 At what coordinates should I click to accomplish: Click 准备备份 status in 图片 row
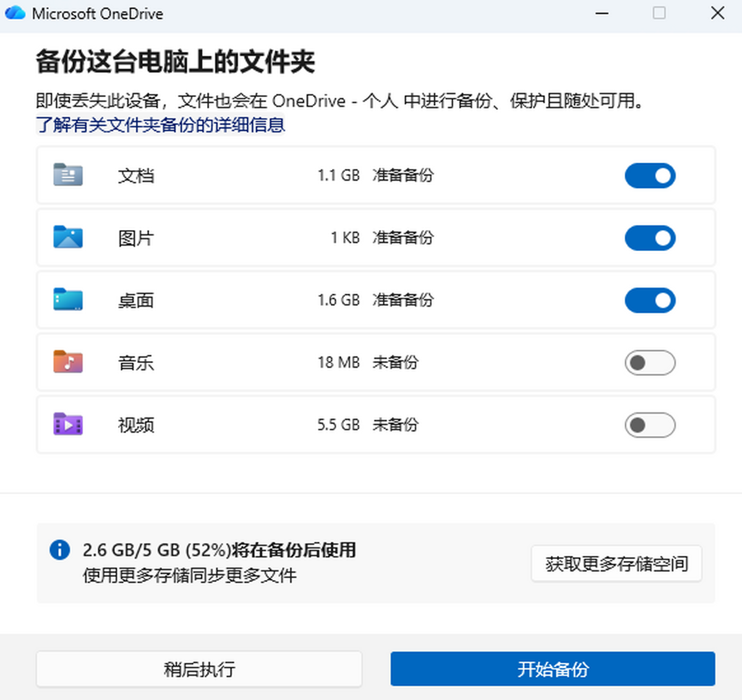pos(403,238)
